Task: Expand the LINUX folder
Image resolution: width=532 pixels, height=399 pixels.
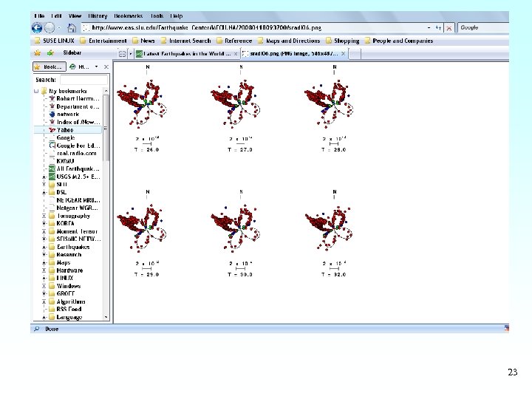Action: [x=44, y=279]
